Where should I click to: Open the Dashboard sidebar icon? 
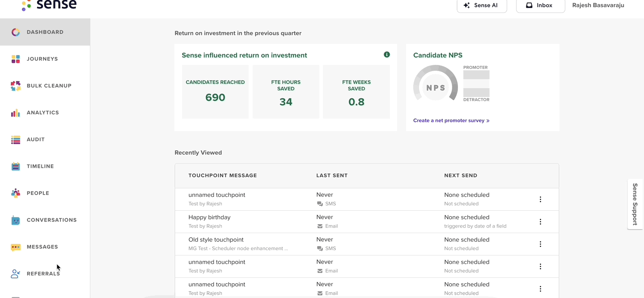coord(16,32)
